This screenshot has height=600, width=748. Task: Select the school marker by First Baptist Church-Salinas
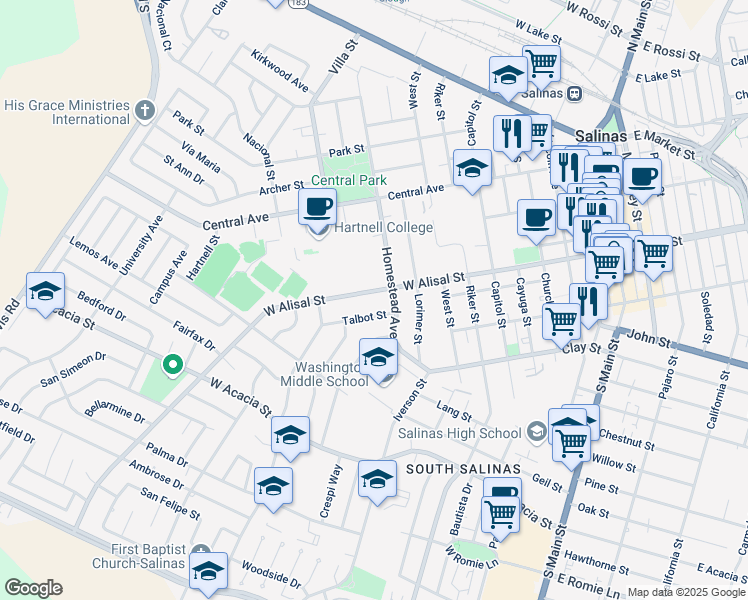point(208,571)
